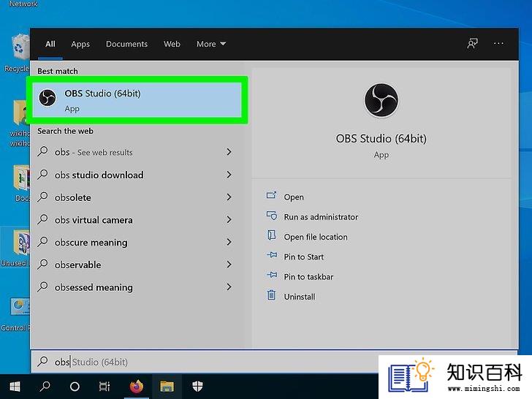This screenshot has height=399, width=532.
Task: Open the three-dot options menu
Action: click(498, 43)
